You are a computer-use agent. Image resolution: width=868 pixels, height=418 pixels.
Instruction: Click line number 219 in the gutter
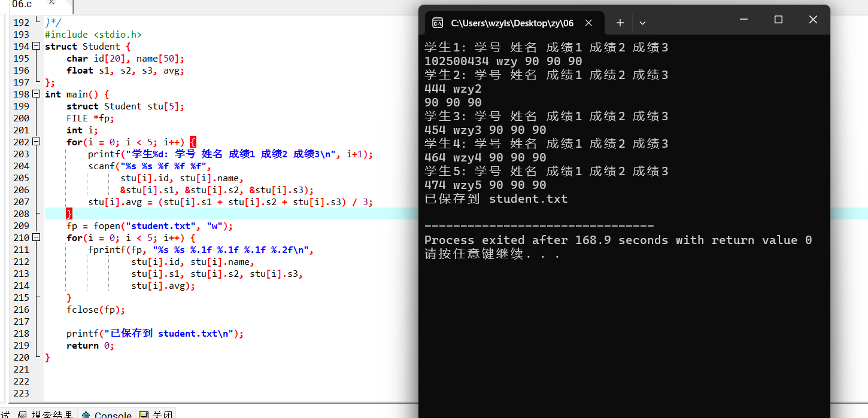pyautogui.click(x=21, y=345)
